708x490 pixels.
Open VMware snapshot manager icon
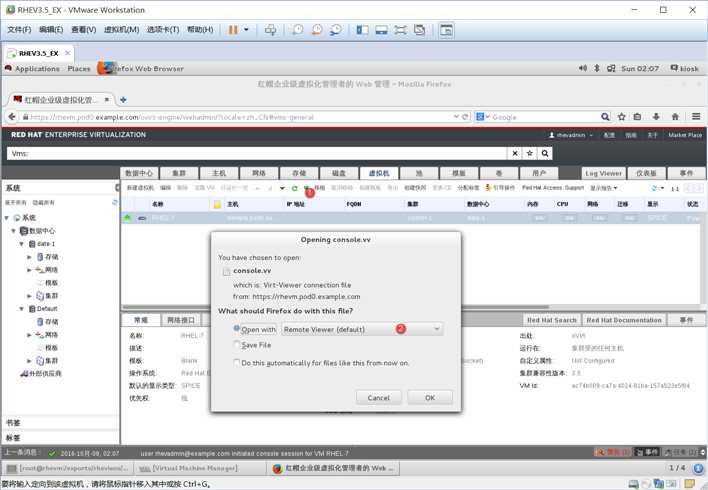[336, 30]
